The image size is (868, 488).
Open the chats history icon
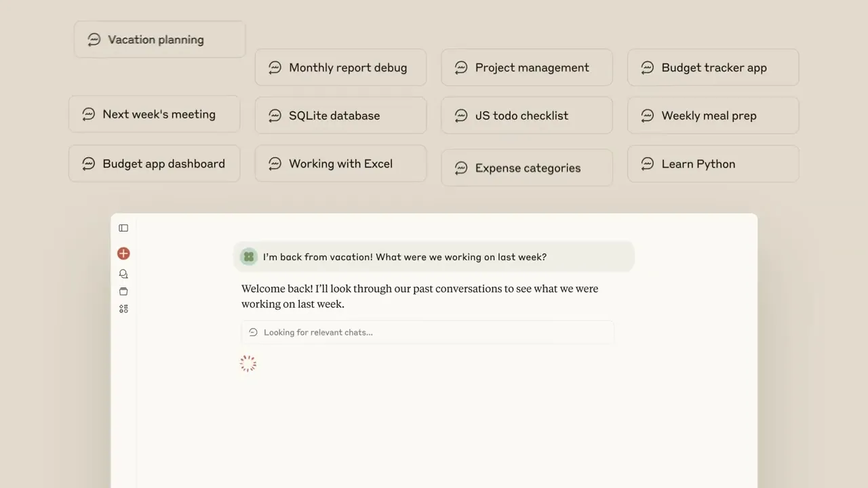click(123, 274)
